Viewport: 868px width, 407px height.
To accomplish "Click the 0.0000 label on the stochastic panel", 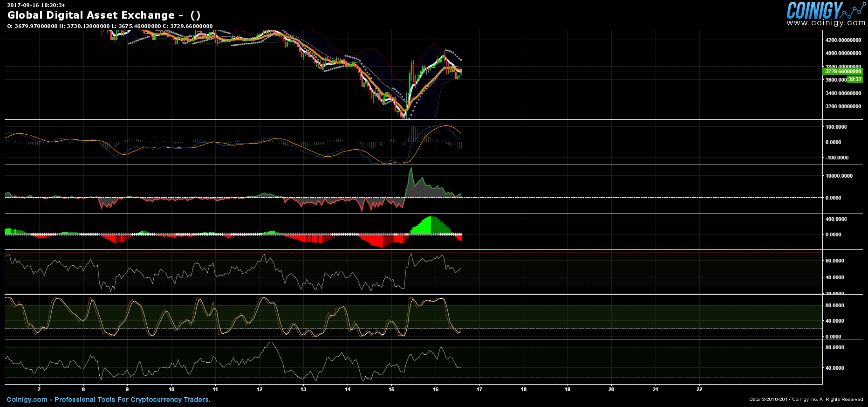I will tap(833, 336).
